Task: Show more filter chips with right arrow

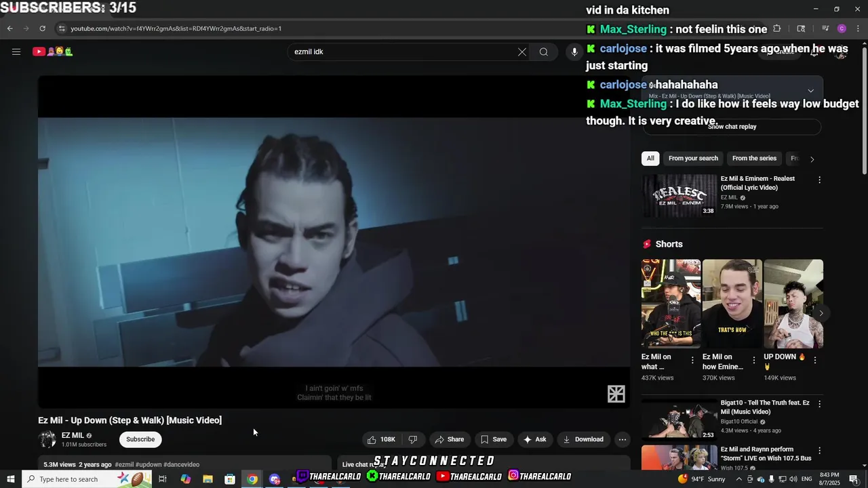Action: (812, 159)
